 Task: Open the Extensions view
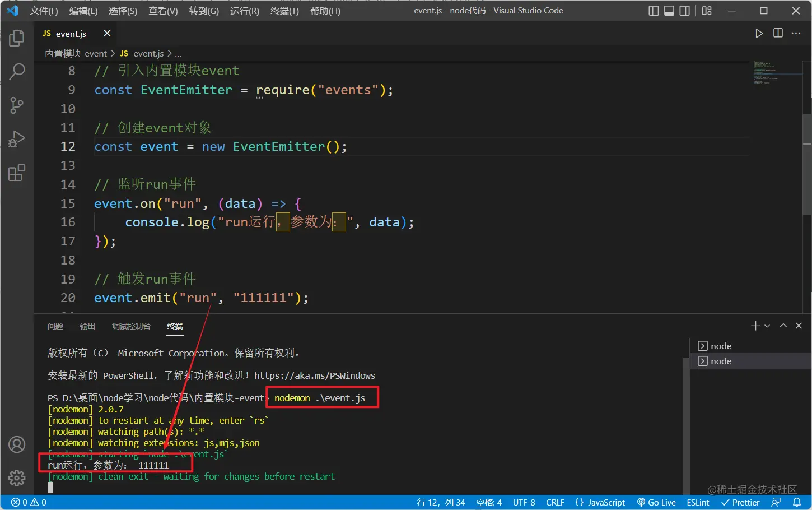[x=16, y=173]
